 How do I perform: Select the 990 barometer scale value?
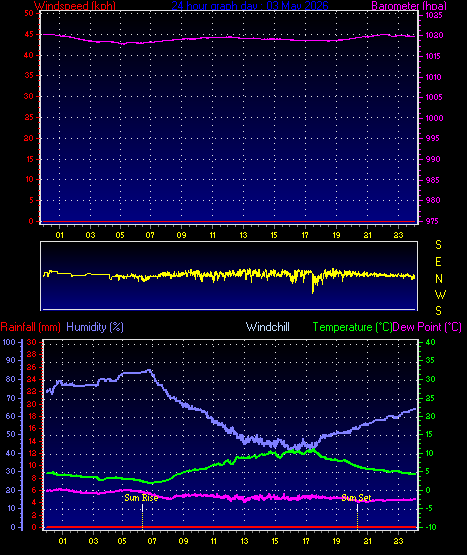tap(433, 159)
